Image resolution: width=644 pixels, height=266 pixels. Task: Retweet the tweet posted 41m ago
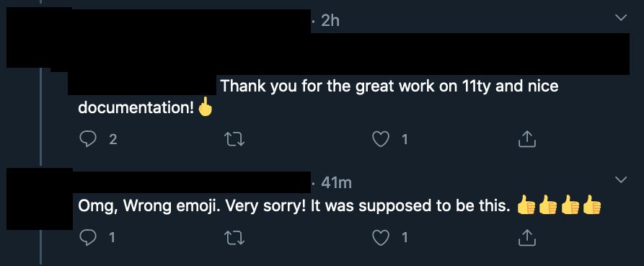(x=235, y=238)
